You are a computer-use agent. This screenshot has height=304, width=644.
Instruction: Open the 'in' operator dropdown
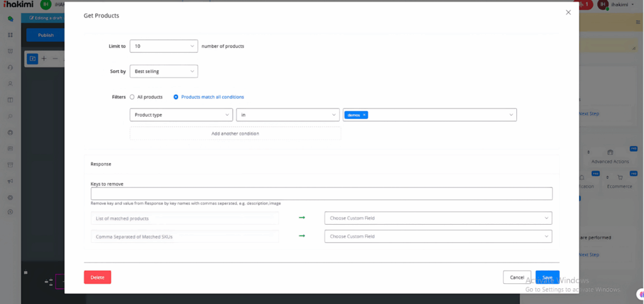(287, 115)
